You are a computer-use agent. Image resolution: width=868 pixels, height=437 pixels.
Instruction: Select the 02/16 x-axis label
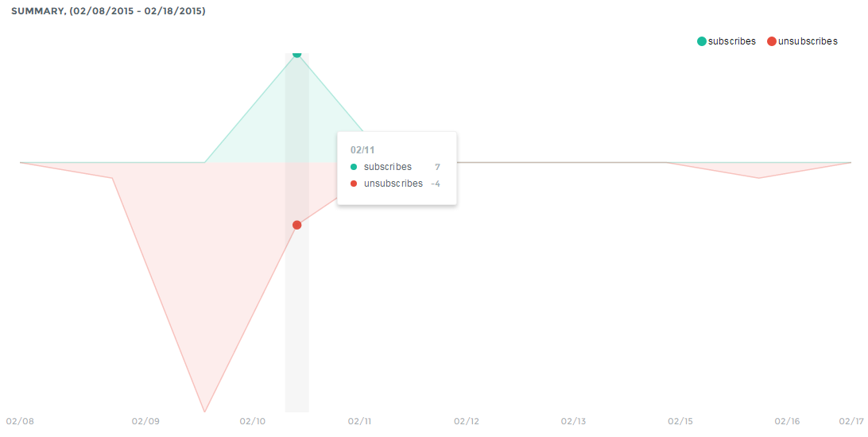(787, 421)
